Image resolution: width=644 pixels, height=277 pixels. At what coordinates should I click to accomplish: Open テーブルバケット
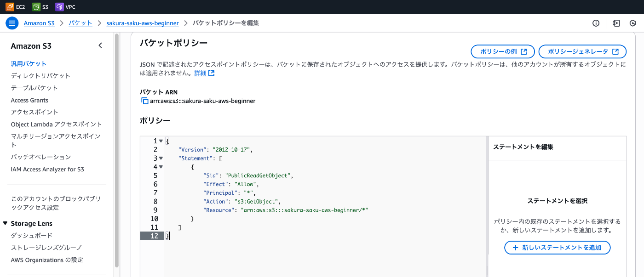point(34,88)
